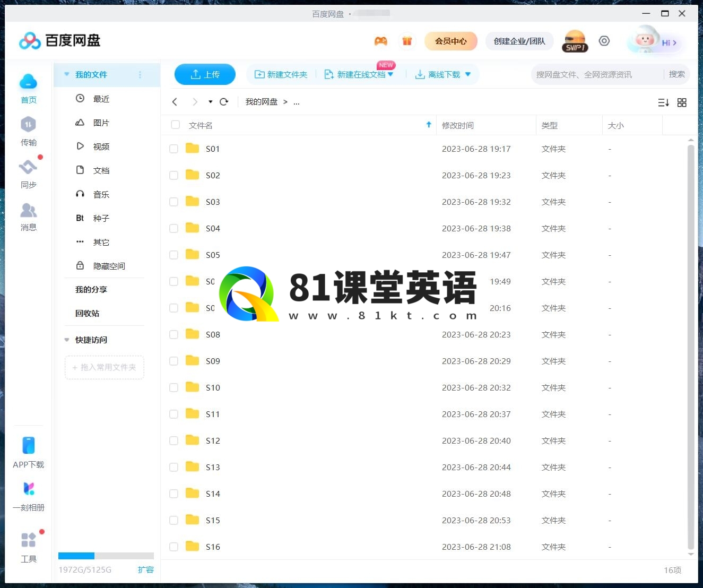
Task: Click the 搜索 search button
Action: click(676, 74)
